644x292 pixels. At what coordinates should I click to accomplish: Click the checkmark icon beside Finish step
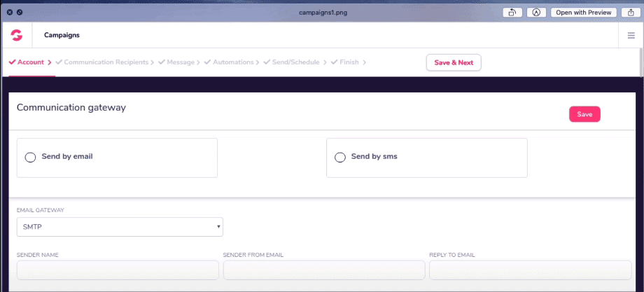335,62
